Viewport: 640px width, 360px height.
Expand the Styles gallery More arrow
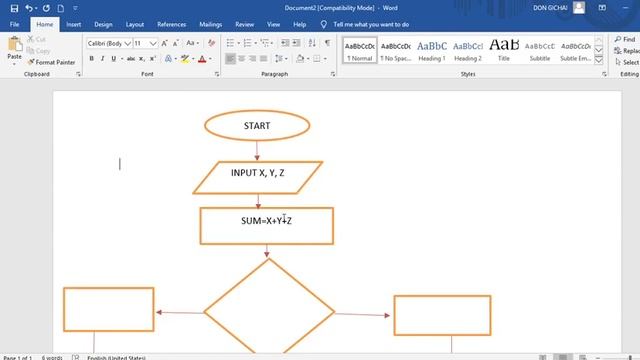click(599, 60)
